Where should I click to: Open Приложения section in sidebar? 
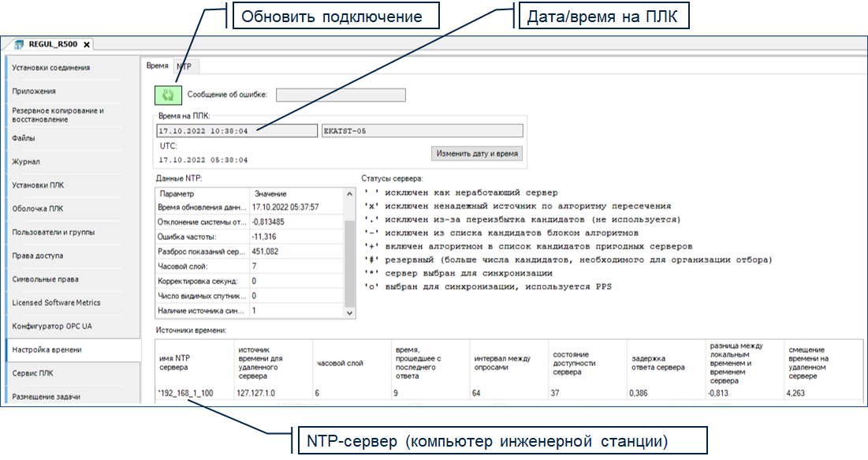(x=34, y=92)
